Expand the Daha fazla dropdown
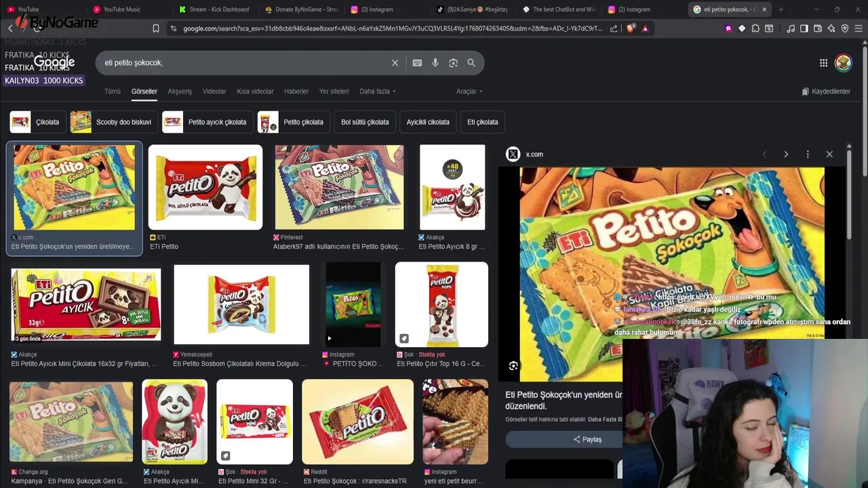 click(377, 91)
